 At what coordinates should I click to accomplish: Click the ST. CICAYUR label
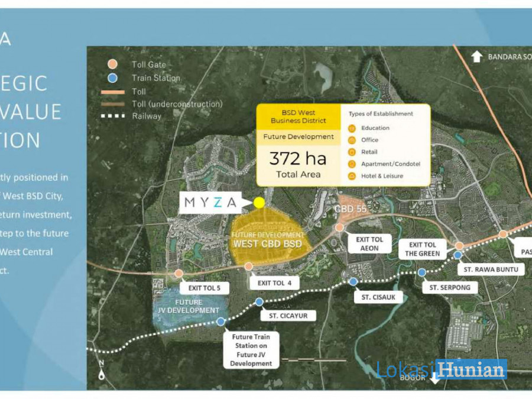(x=288, y=316)
